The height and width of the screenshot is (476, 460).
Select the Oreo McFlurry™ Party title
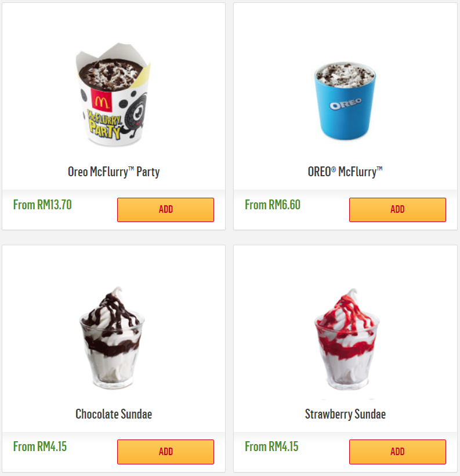(x=114, y=172)
